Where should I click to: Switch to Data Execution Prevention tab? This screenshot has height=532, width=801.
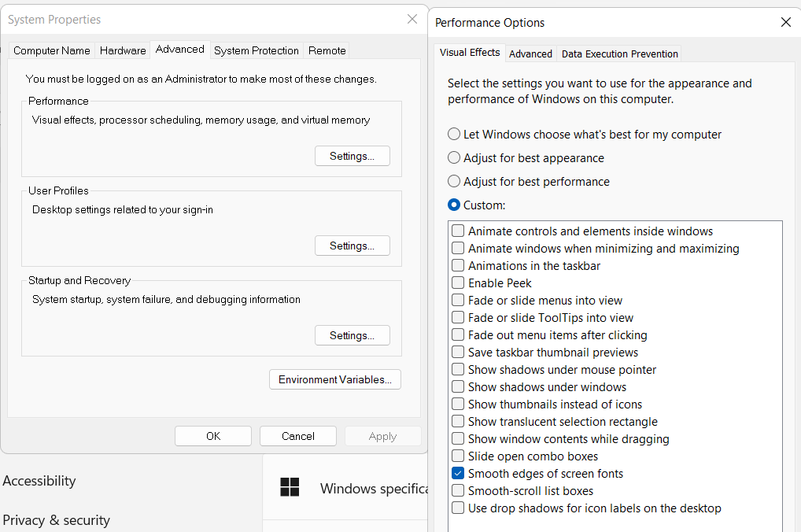(x=619, y=54)
